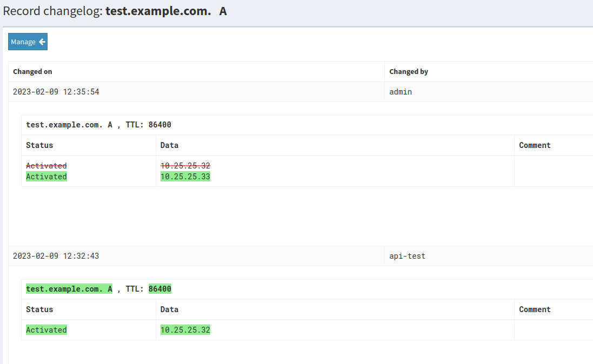Viewport: 593px width, 364px height.
Task: Select the added IP 10.25.25.33
Action: pyautogui.click(x=185, y=176)
